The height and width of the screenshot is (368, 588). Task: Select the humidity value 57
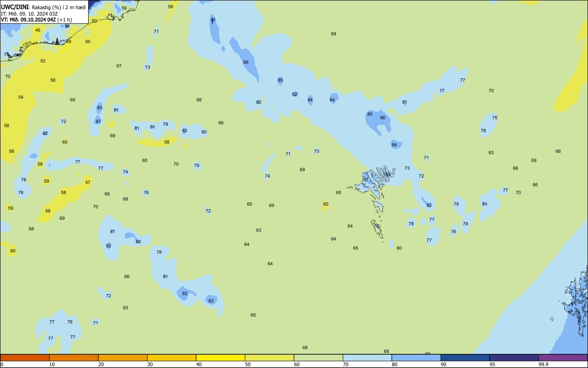pos(88,183)
